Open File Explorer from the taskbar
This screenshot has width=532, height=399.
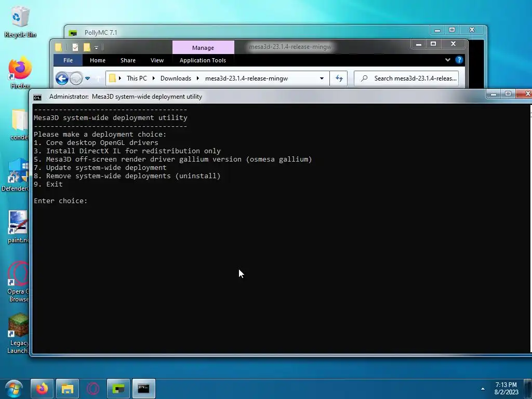pos(68,389)
